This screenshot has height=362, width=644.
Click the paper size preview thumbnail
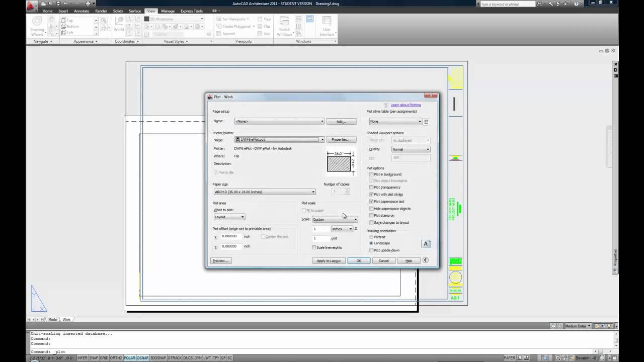[x=340, y=163]
